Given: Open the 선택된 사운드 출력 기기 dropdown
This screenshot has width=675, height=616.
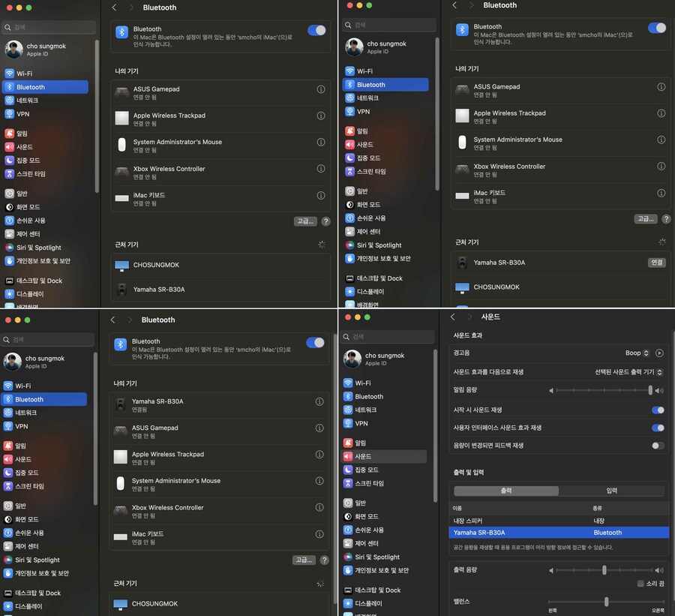Looking at the screenshot, I should pos(628,371).
